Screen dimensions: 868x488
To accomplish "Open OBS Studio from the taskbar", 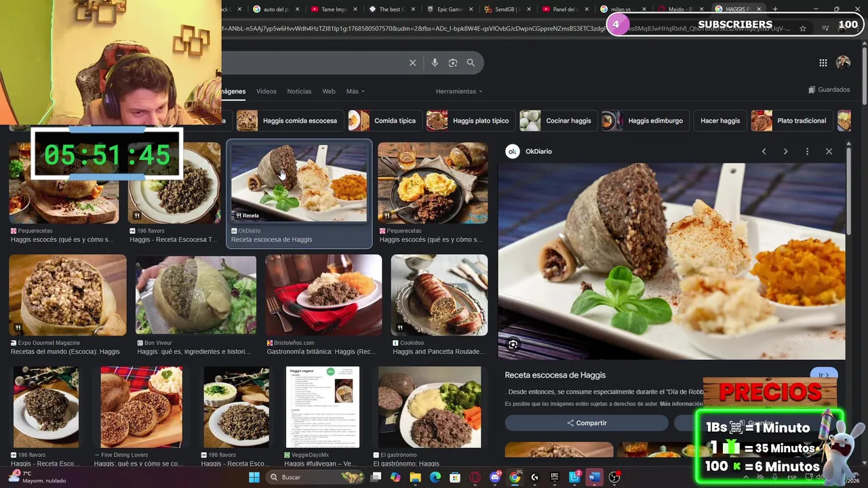I will (614, 477).
